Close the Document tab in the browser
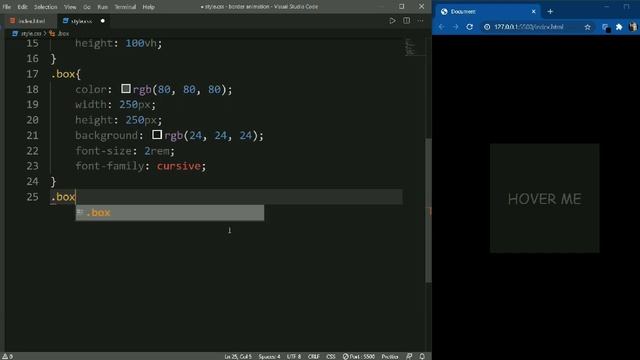The width and height of the screenshot is (640, 360). point(533,11)
